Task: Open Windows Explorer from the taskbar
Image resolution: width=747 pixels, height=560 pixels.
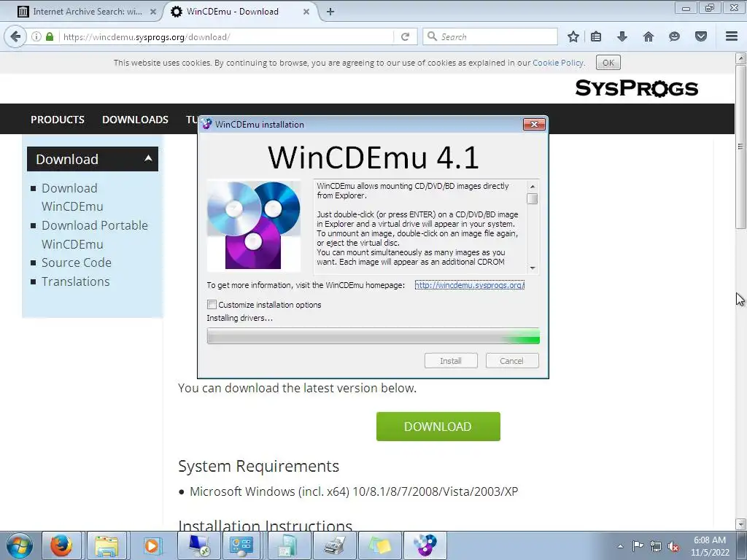Action: (107, 545)
